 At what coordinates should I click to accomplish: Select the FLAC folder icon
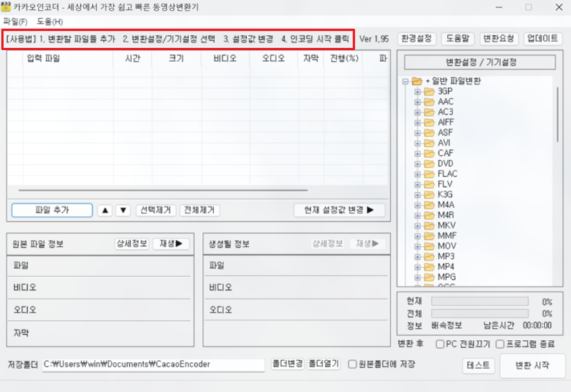(430, 174)
